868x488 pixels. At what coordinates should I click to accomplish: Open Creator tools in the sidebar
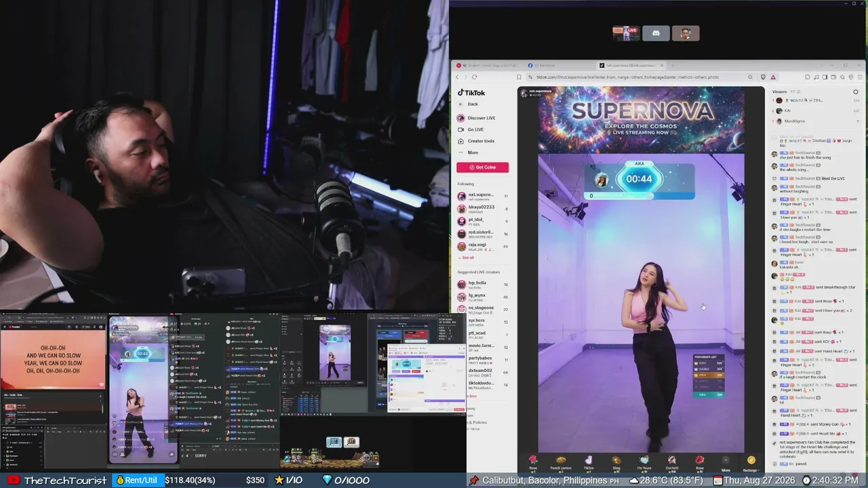[x=476, y=141]
